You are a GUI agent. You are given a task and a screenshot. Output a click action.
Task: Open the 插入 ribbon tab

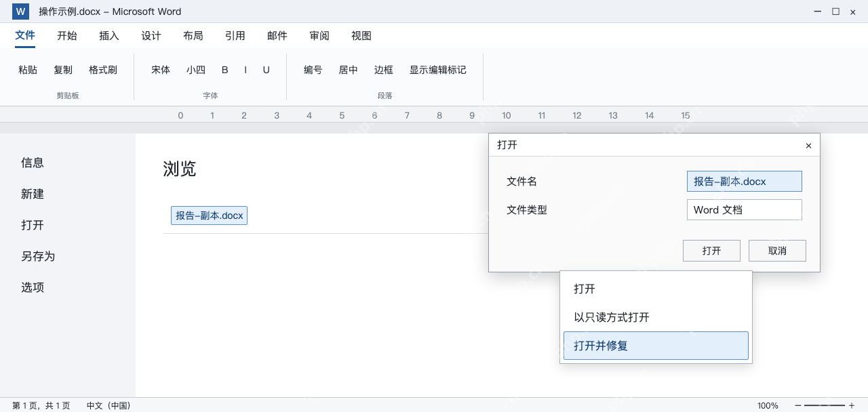pyautogui.click(x=109, y=36)
